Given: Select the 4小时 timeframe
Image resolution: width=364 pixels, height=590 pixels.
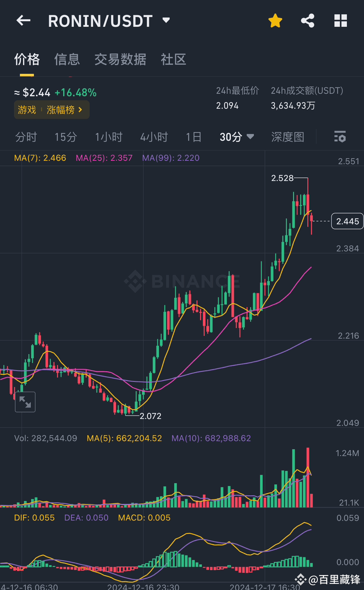Looking at the screenshot, I should tap(154, 137).
